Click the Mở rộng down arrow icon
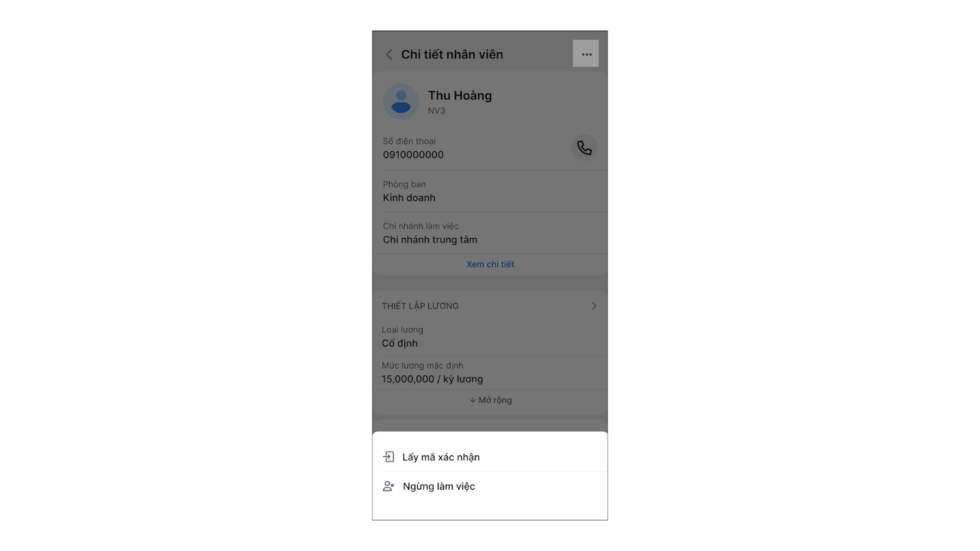 click(473, 400)
